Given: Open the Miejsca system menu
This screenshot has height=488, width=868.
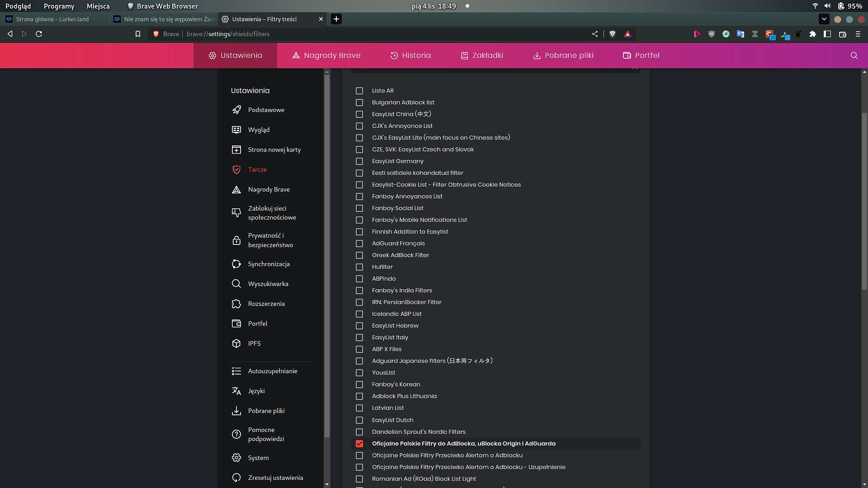Looking at the screenshot, I should click(98, 6).
